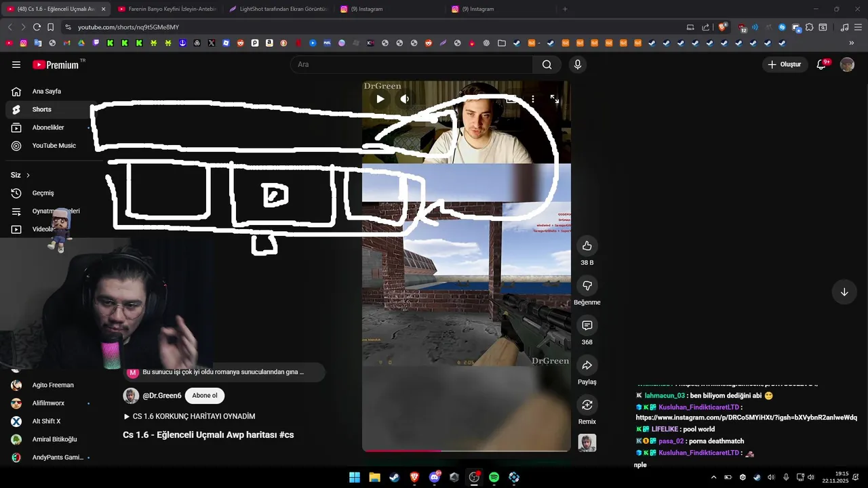This screenshot has height=488, width=868.
Task: Switch to the Farenin Banyo Keyfini tab
Action: tap(167, 9)
